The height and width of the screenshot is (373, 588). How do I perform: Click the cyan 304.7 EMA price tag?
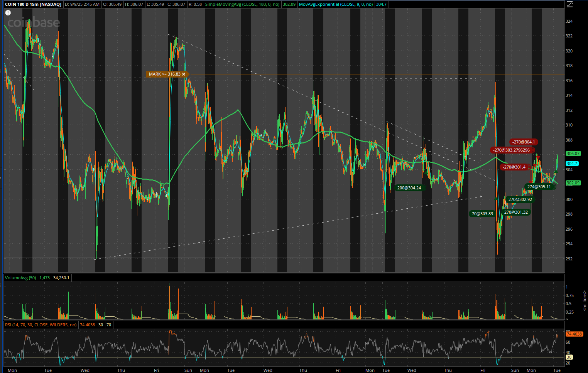pyautogui.click(x=572, y=164)
